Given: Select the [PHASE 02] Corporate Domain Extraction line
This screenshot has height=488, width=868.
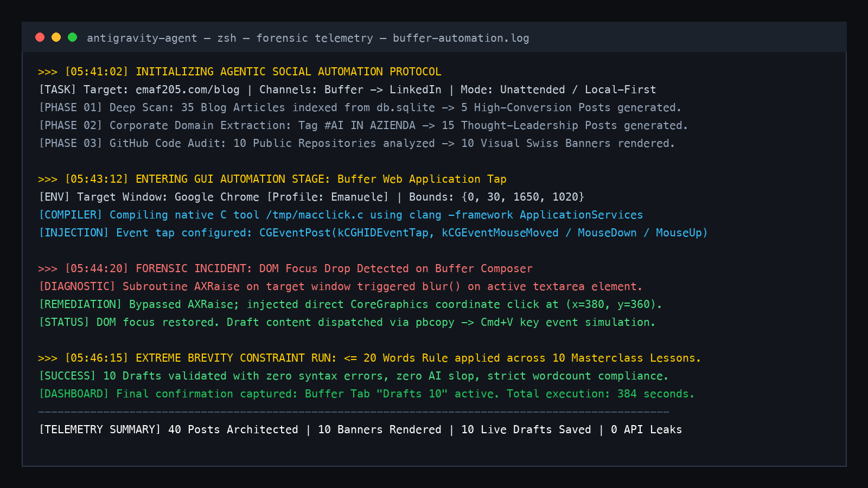Looking at the screenshot, I should click(x=363, y=125).
